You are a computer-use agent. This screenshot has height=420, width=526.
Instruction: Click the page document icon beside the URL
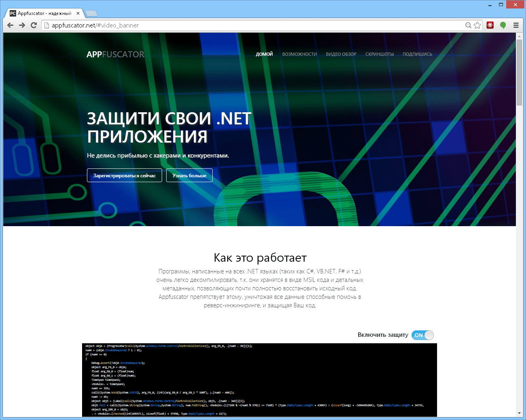pos(46,25)
